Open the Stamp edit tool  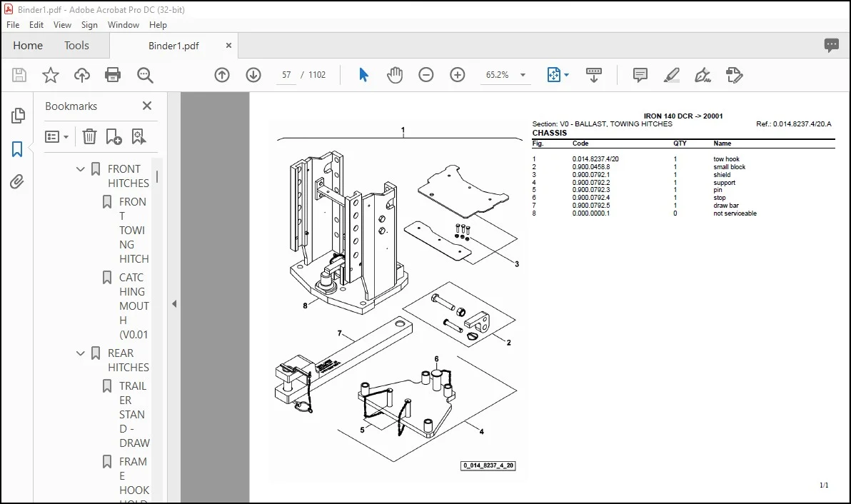[734, 75]
